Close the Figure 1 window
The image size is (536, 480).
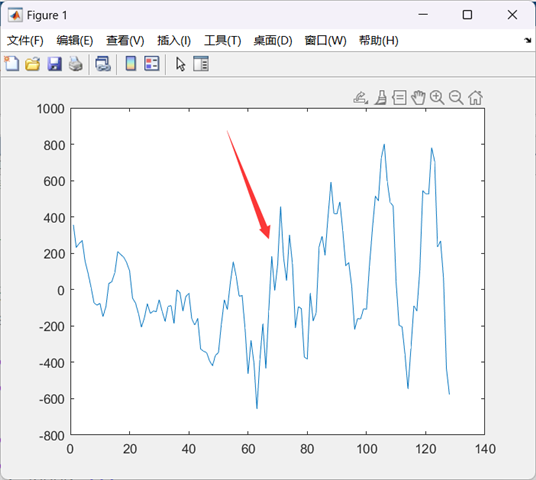click(x=512, y=15)
